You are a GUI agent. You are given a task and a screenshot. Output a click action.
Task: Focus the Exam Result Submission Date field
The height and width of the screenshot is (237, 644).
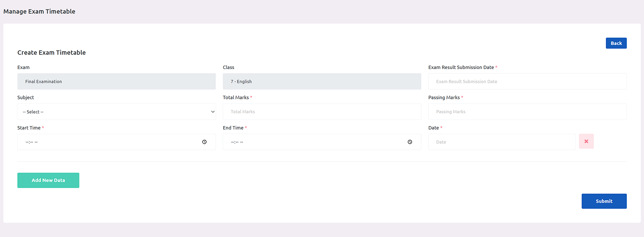tap(527, 81)
